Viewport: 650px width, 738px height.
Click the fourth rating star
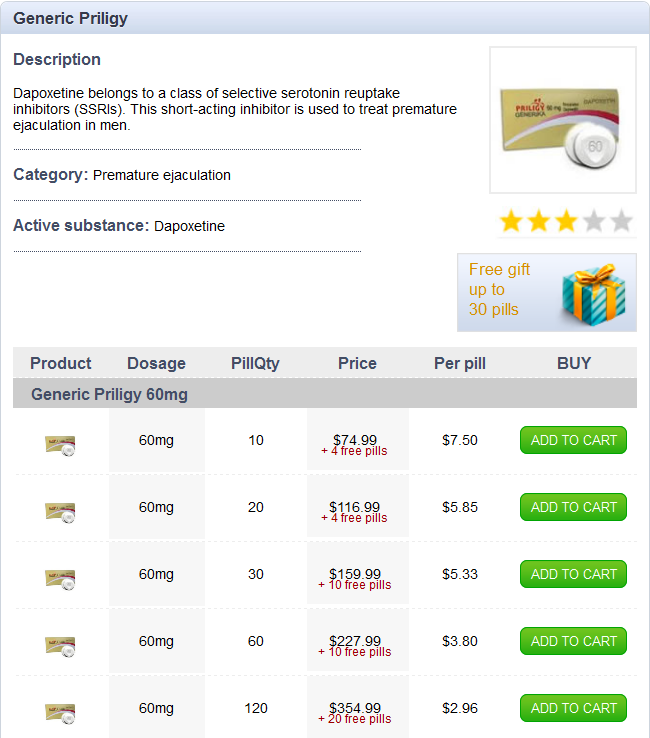coord(593,221)
